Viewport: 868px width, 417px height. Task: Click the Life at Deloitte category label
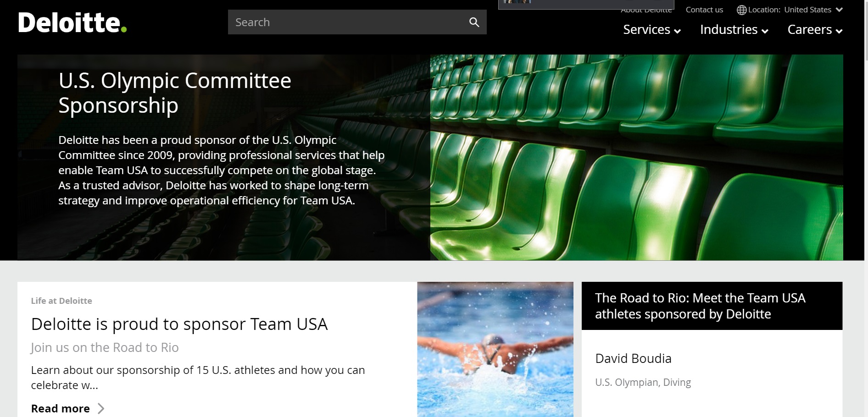click(61, 301)
